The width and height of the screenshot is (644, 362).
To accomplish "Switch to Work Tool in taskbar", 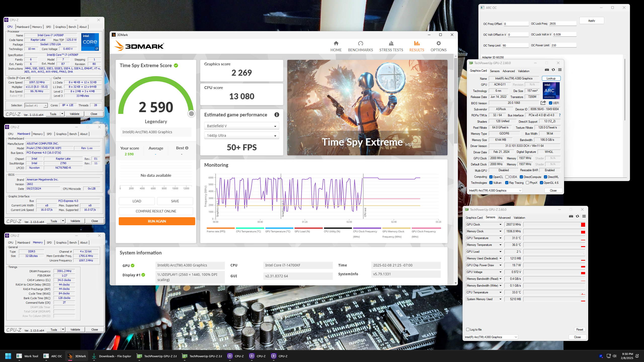I will tap(27, 356).
